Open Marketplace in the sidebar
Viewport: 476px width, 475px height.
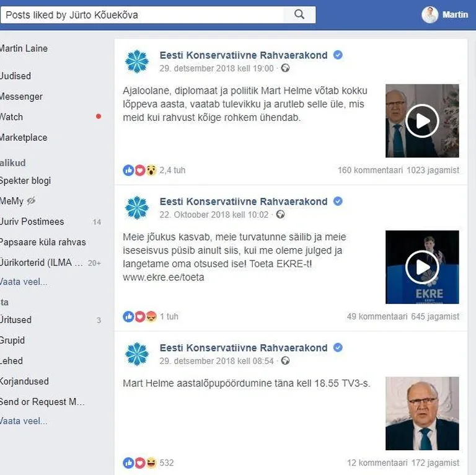[x=24, y=138]
